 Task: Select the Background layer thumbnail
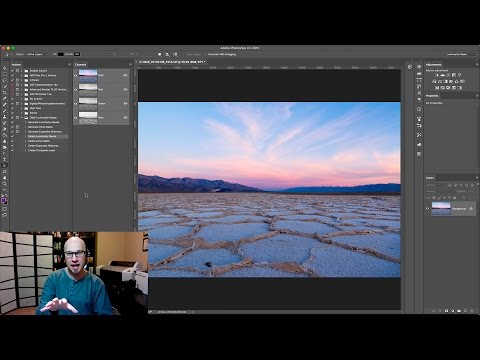[x=441, y=209]
